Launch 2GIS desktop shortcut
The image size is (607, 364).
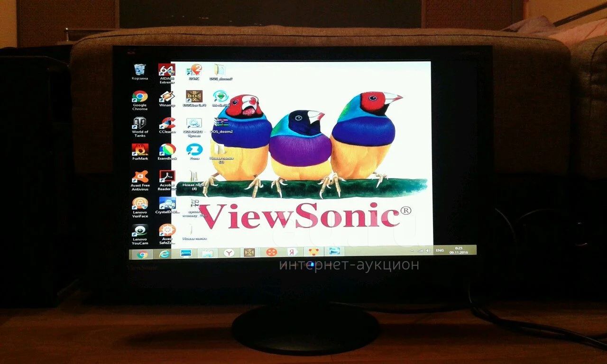(194, 72)
